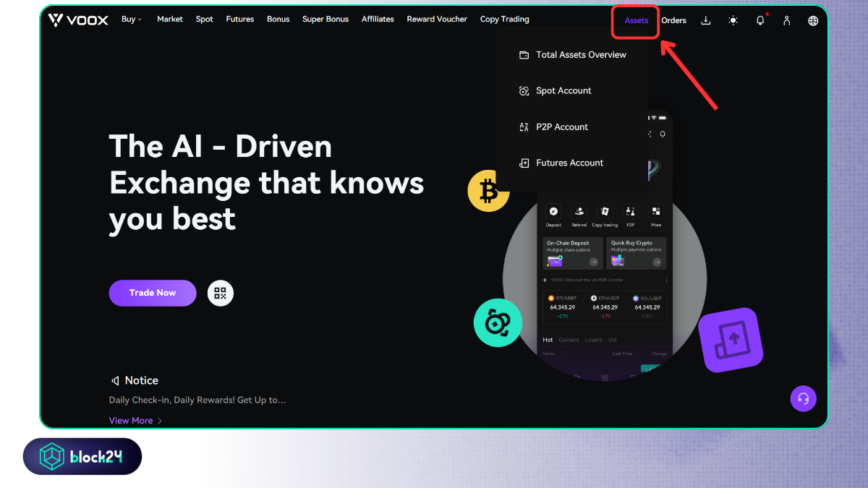Click the purple upload card icon
The width and height of the screenshot is (868, 488).
coord(731,341)
